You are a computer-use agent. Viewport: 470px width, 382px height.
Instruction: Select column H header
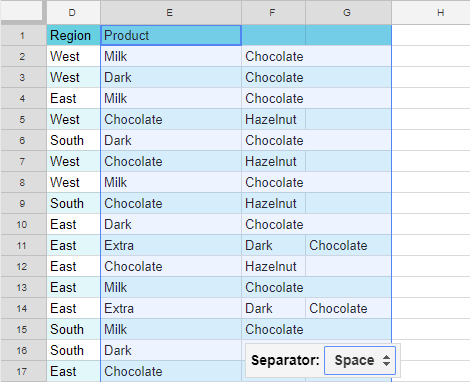[x=431, y=13]
